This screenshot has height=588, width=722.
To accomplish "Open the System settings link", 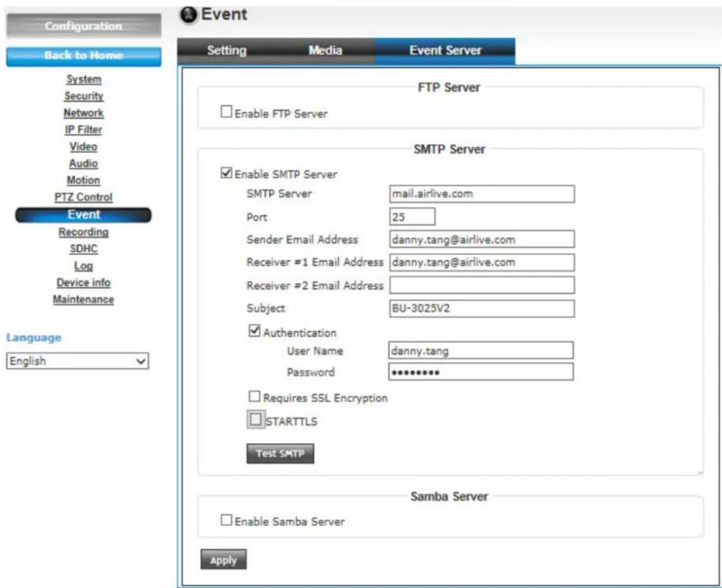I will pyautogui.click(x=83, y=79).
